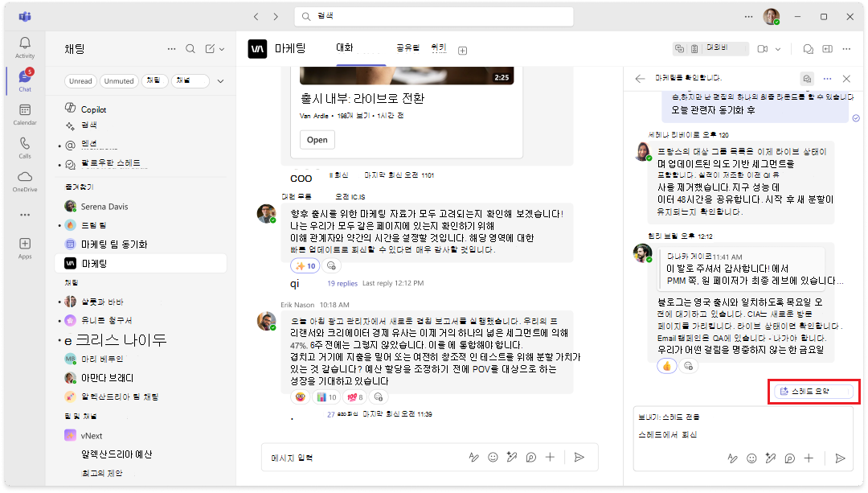Open profile avatar menu
This screenshot has width=868, height=493.
point(771,17)
